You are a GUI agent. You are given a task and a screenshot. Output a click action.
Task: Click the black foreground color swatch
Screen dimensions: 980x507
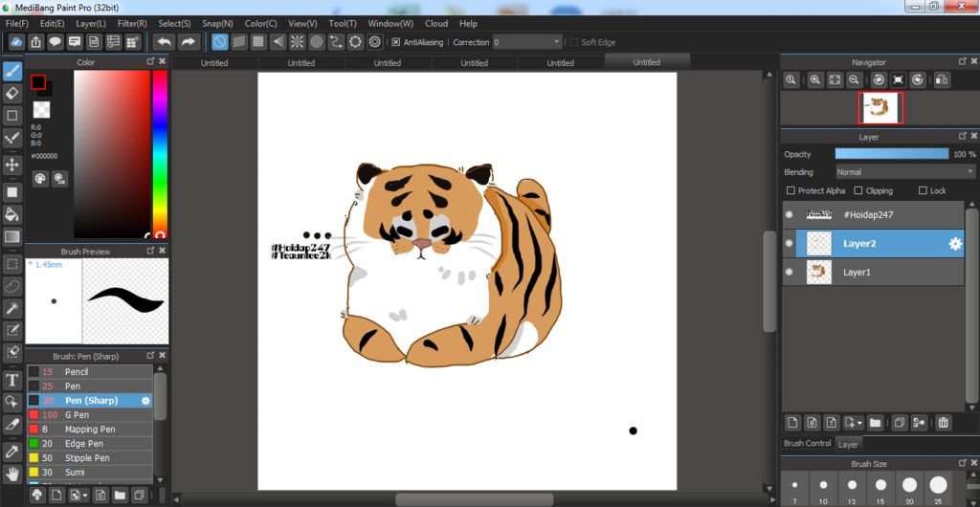click(x=38, y=82)
